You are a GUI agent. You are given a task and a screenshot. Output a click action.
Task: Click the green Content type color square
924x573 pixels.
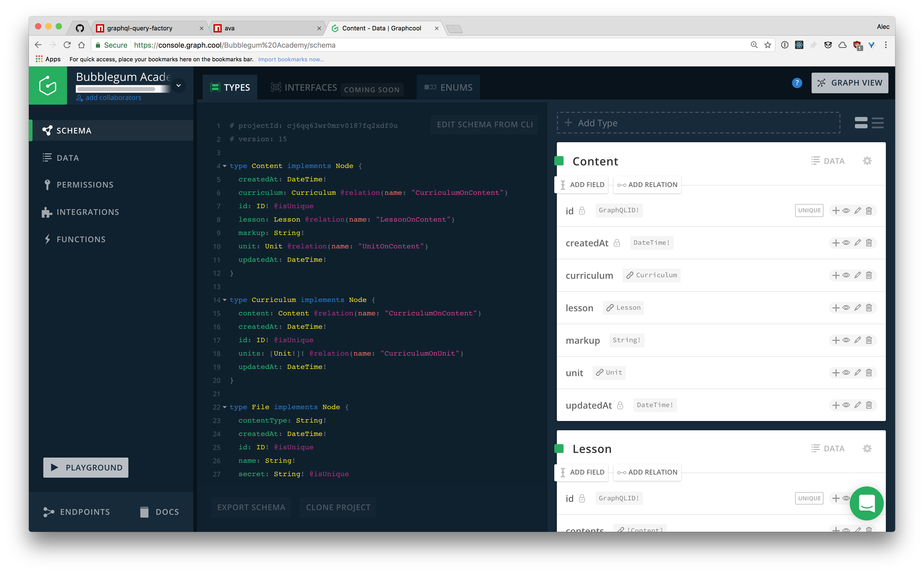(x=559, y=161)
